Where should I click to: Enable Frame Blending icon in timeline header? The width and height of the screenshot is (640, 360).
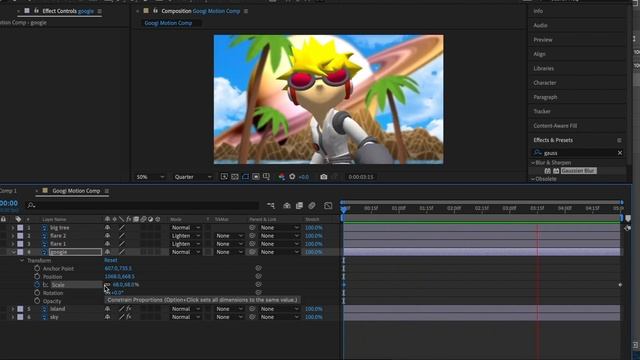click(299, 206)
